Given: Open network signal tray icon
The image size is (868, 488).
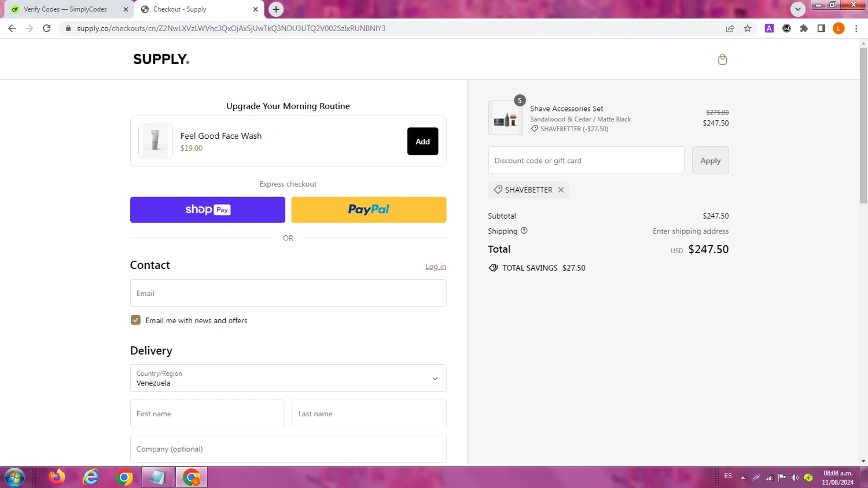Looking at the screenshot, I should (x=769, y=478).
